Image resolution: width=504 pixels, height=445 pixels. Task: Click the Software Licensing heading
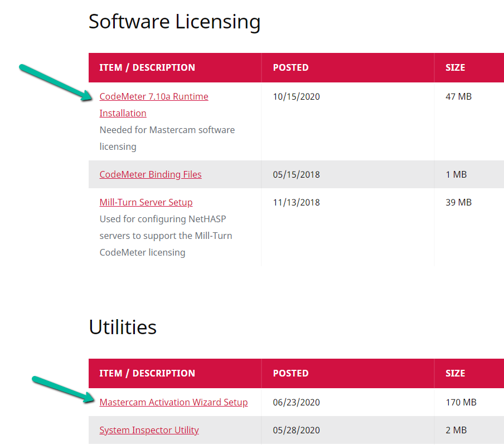point(175,22)
